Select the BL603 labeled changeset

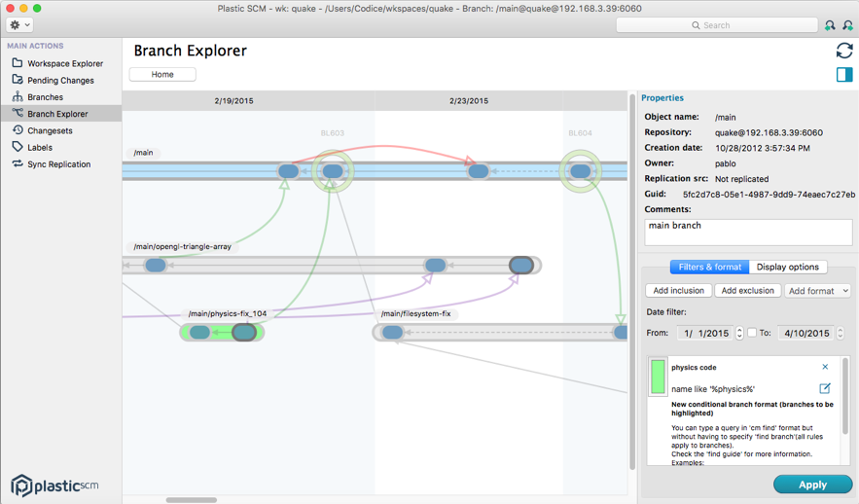tap(333, 171)
